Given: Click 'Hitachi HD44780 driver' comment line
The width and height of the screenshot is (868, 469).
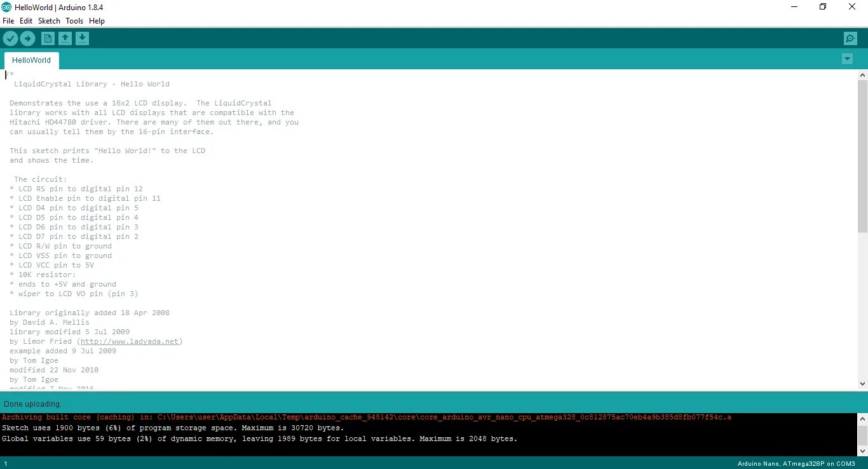Looking at the screenshot, I should [154, 122].
